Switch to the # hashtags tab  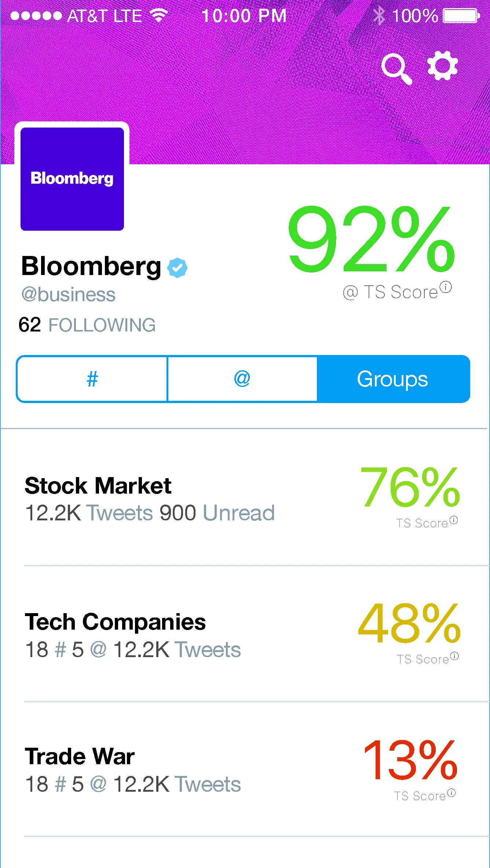coord(92,379)
